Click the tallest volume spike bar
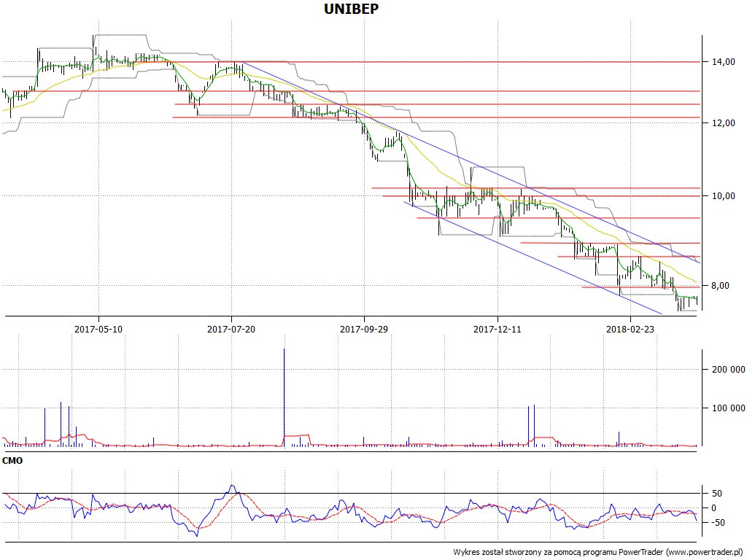Image resolution: width=747 pixels, height=560 pixels. pyautogui.click(x=285, y=397)
